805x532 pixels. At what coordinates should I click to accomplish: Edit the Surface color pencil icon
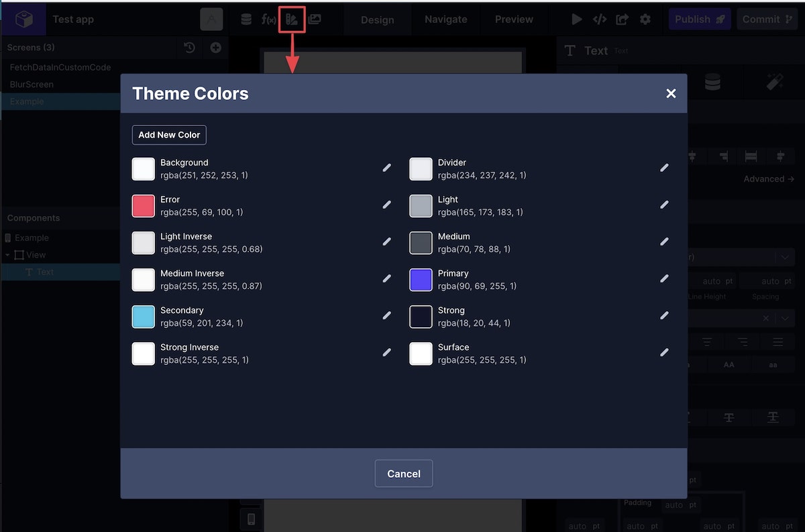[x=664, y=352]
